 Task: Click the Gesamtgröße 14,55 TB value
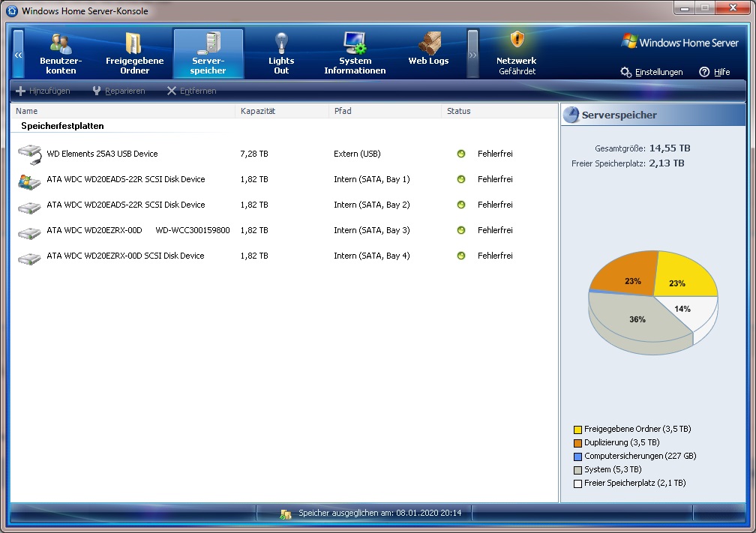pyautogui.click(x=670, y=148)
